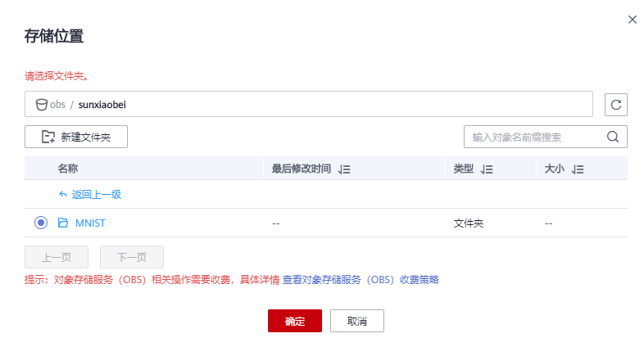
Task: Sort by 最后修改时间 sort icon
Action: [x=344, y=169]
